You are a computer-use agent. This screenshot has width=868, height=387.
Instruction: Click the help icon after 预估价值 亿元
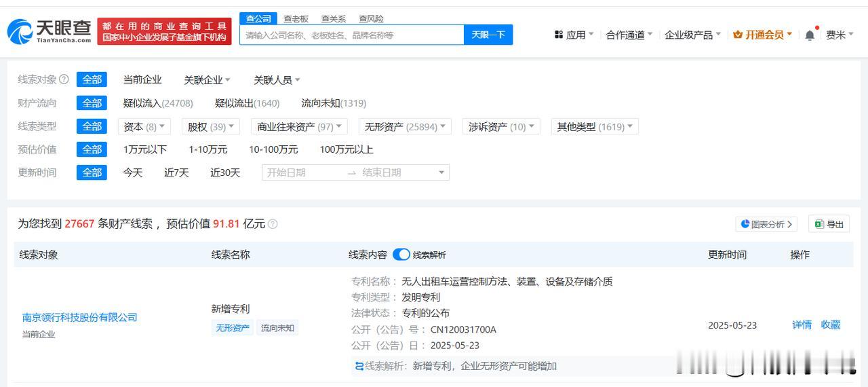[273, 224]
